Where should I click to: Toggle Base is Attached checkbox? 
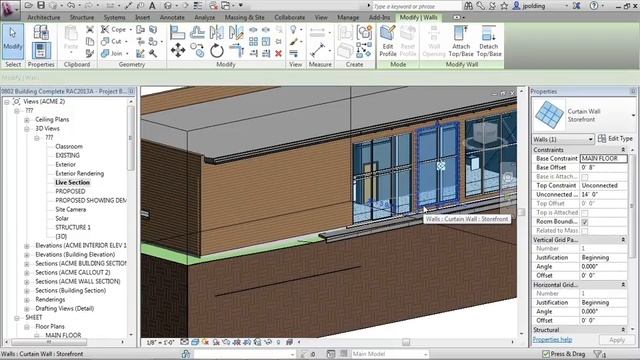tap(584, 177)
